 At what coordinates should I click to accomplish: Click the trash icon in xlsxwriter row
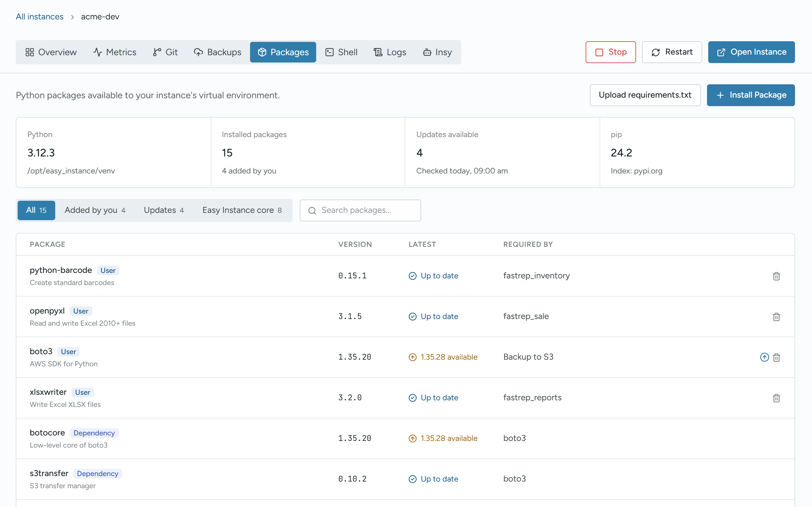click(x=776, y=398)
